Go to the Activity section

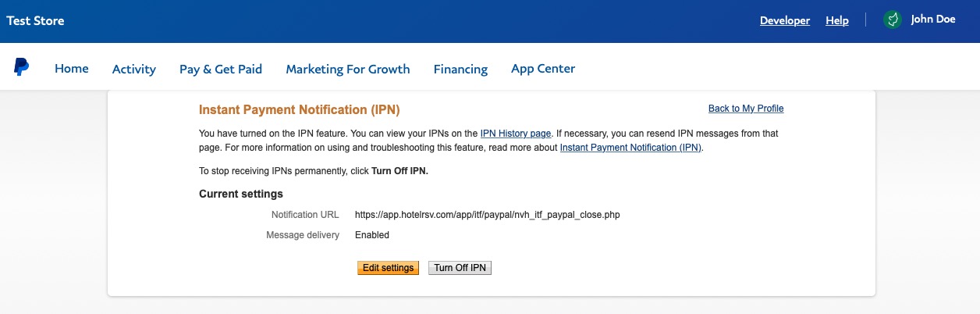click(x=134, y=69)
